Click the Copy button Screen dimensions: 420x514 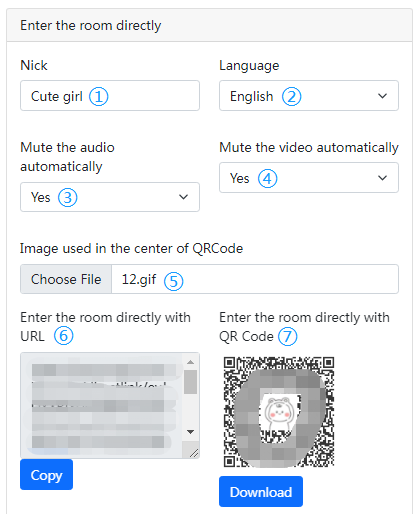pyautogui.click(x=46, y=475)
